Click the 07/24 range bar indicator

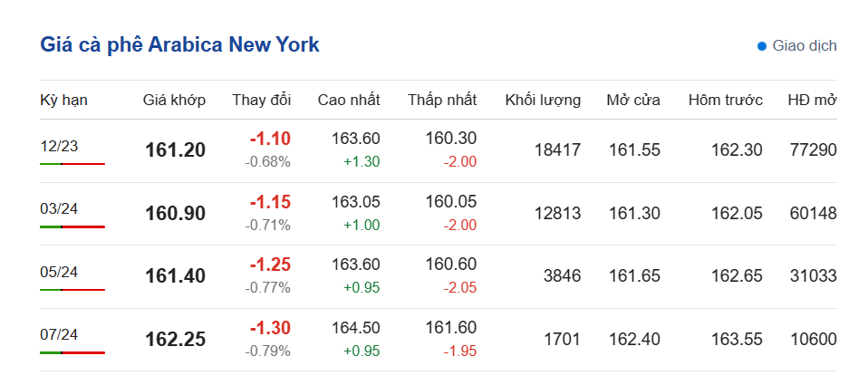click(x=72, y=352)
